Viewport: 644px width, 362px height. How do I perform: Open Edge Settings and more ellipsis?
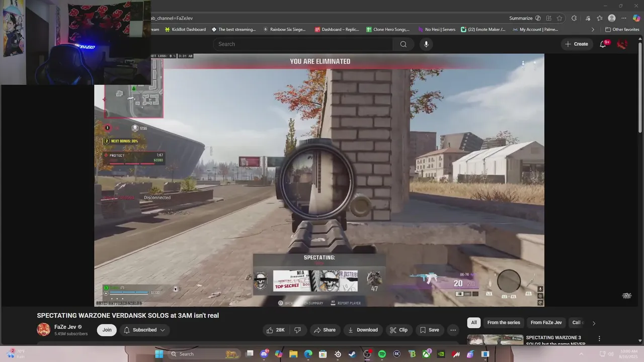coord(624,18)
